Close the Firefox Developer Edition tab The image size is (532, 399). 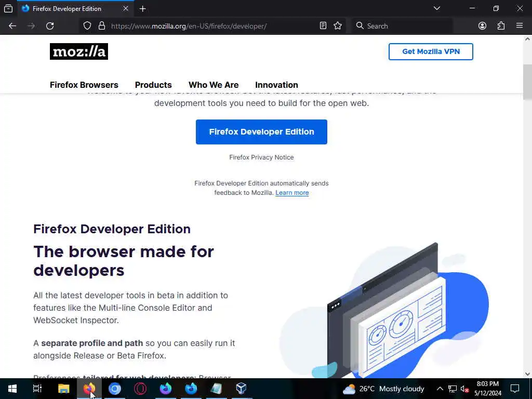coord(126,8)
